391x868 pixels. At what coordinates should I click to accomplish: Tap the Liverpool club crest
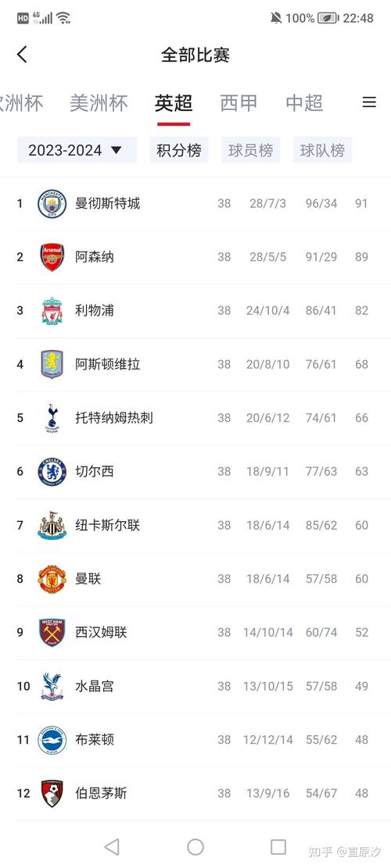tap(52, 310)
